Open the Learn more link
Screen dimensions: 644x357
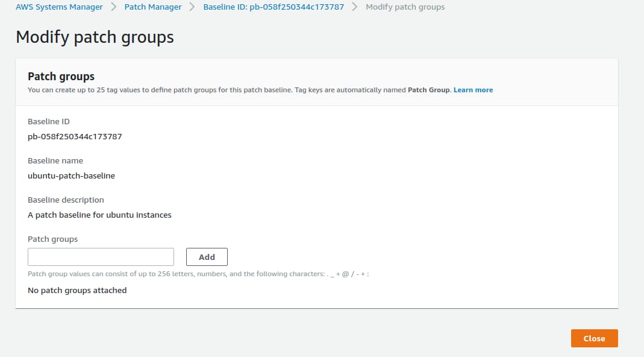[x=473, y=90]
